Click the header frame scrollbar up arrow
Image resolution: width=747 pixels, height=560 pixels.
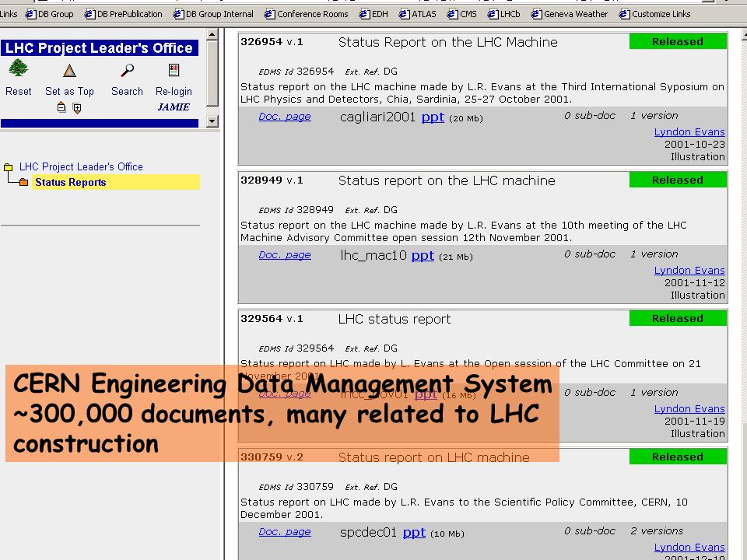(212, 34)
